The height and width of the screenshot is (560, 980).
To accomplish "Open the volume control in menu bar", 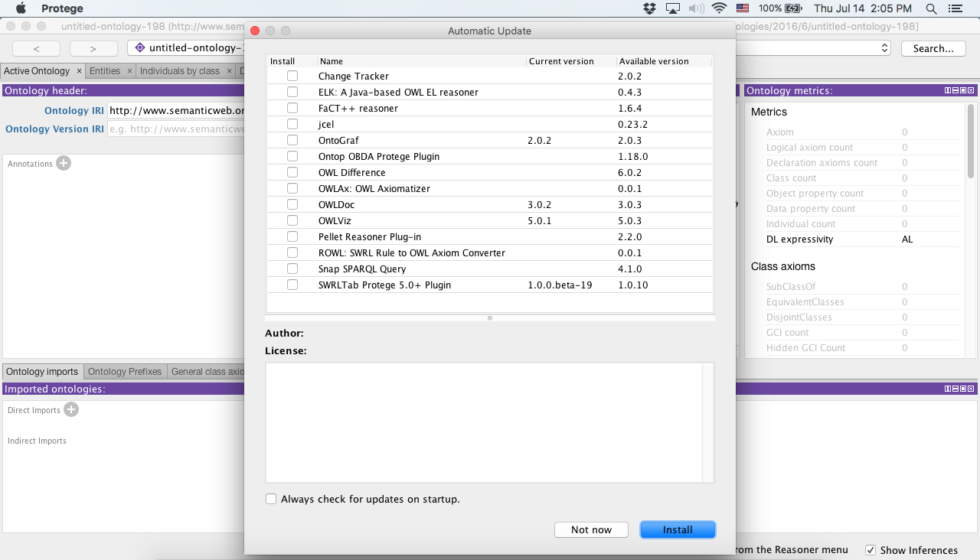I will [x=696, y=8].
